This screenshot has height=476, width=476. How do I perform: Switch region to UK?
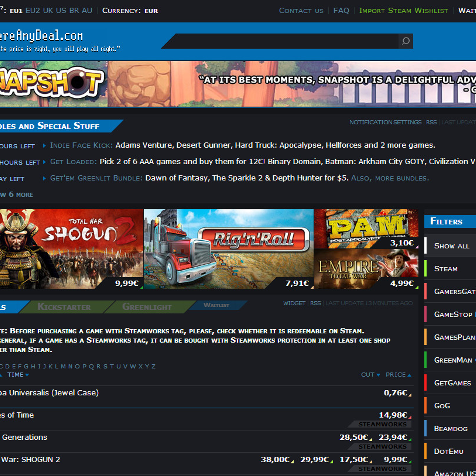(x=48, y=11)
